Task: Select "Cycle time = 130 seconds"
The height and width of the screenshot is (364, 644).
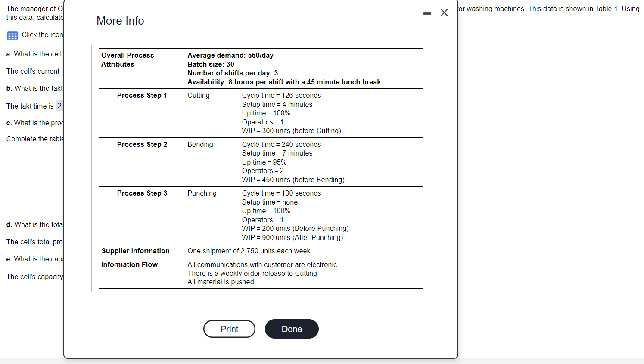Action: 281,193
